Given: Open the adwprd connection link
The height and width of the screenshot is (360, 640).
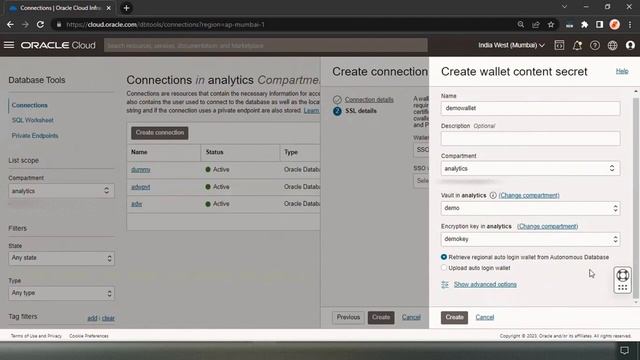Looking at the screenshot, I should pos(140,187).
